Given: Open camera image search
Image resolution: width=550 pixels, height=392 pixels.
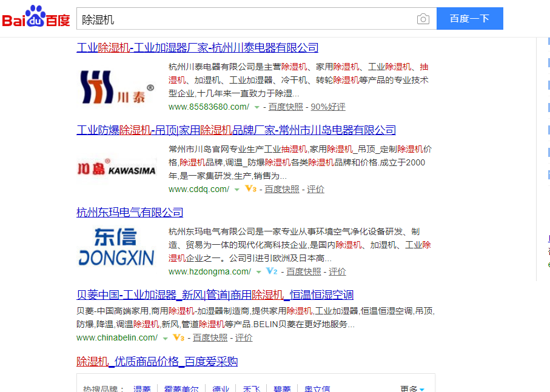Looking at the screenshot, I should tap(423, 19).
